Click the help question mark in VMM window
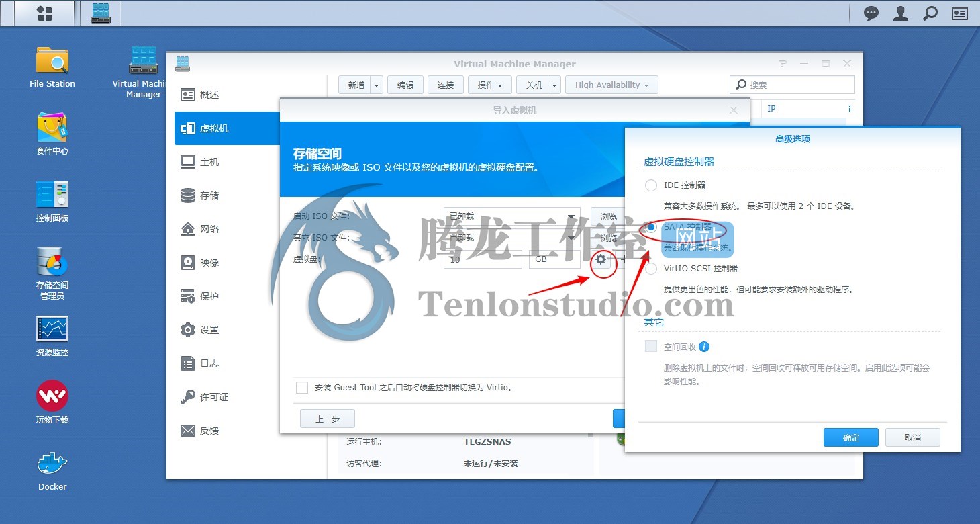 pyautogui.click(x=783, y=64)
